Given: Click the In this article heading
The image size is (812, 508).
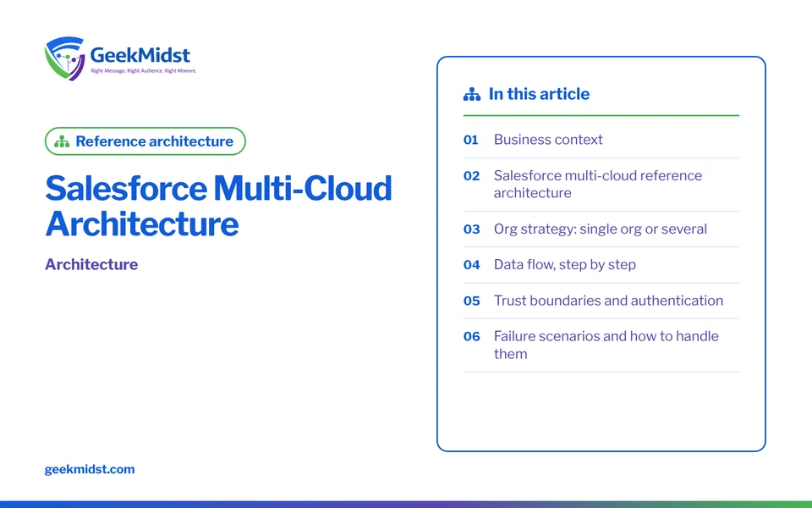Looking at the screenshot, I should (x=539, y=94).
